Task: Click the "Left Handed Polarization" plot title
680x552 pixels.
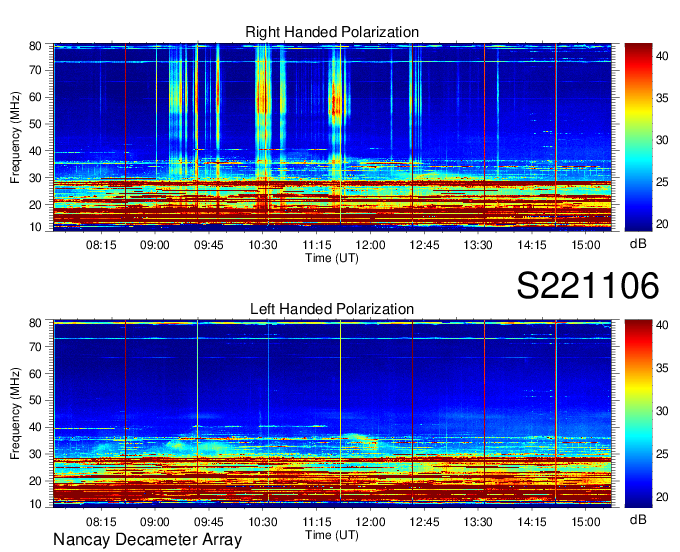Action: (x=332, y=309)
